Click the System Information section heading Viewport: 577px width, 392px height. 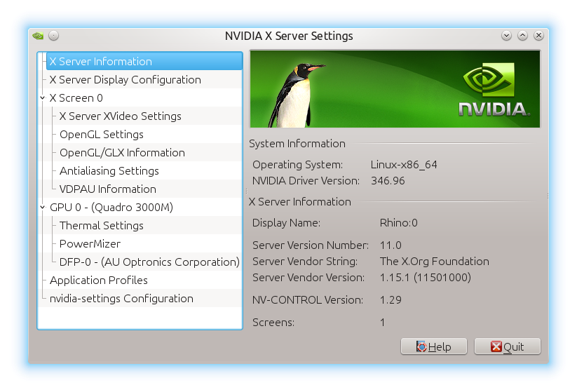297,144
